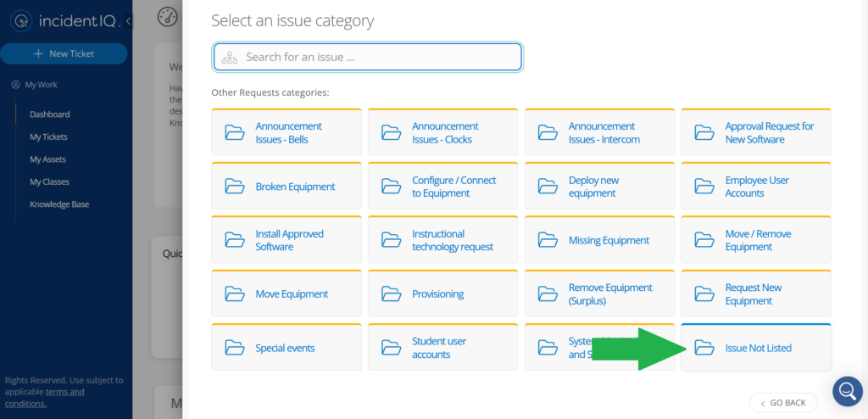Viewport: 868px width, 419px height.
Task: Click the Broken Equipment folder icon
Action: point(235,187)
